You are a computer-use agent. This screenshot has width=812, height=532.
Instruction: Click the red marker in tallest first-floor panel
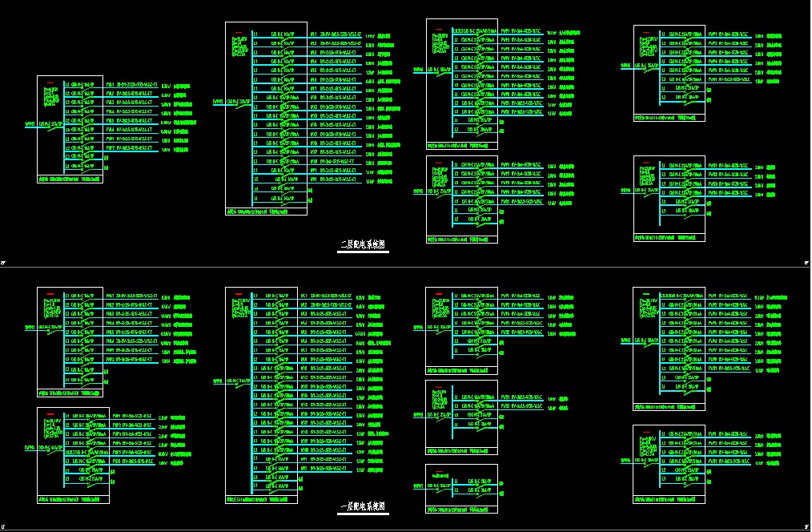(x=239, y=295)
